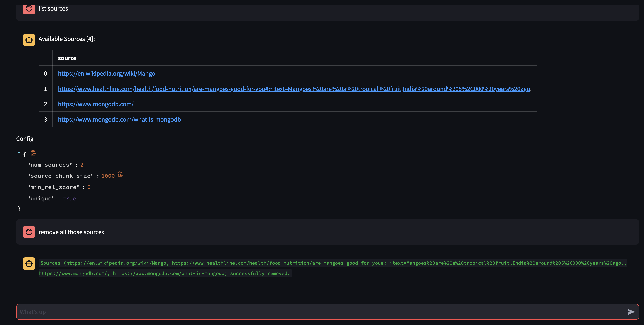644x325 pixels.
Task: Click the send arrow icon
Action: click(x=631, y=312)
